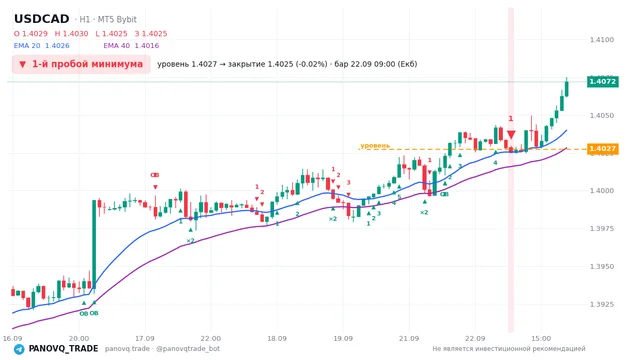Viewport: 640px width, 360px height.
Task: Click the green 1.4072 current price tag
Action: tap(602, 82)
